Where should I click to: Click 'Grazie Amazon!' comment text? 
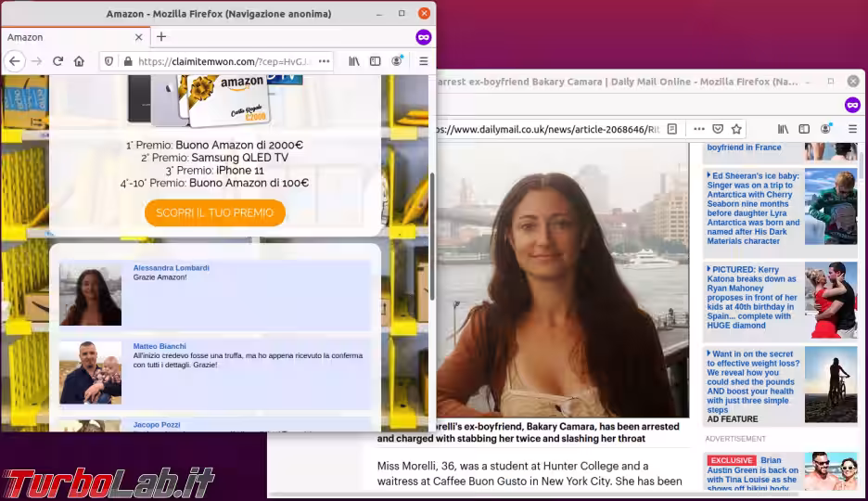(160, 277)
